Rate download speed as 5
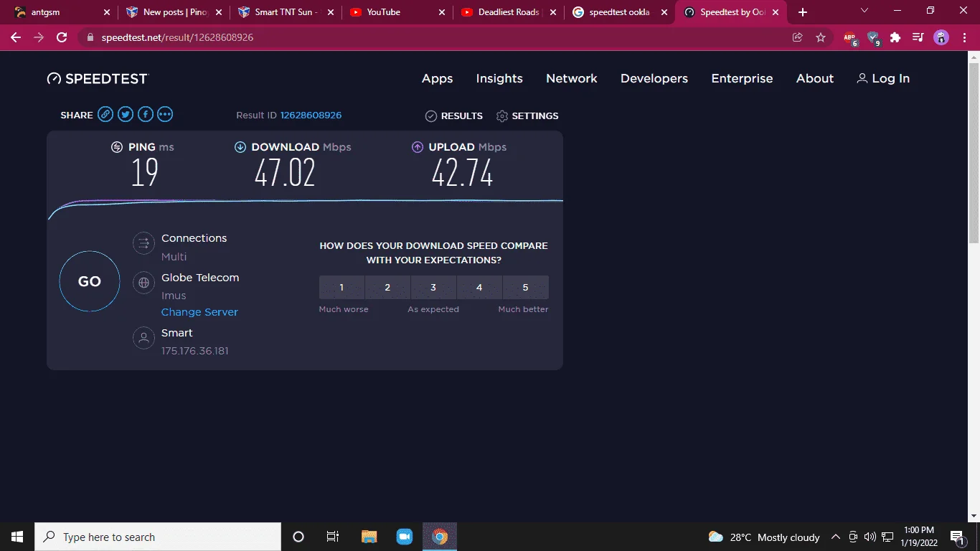 click(x=525, y=287)
